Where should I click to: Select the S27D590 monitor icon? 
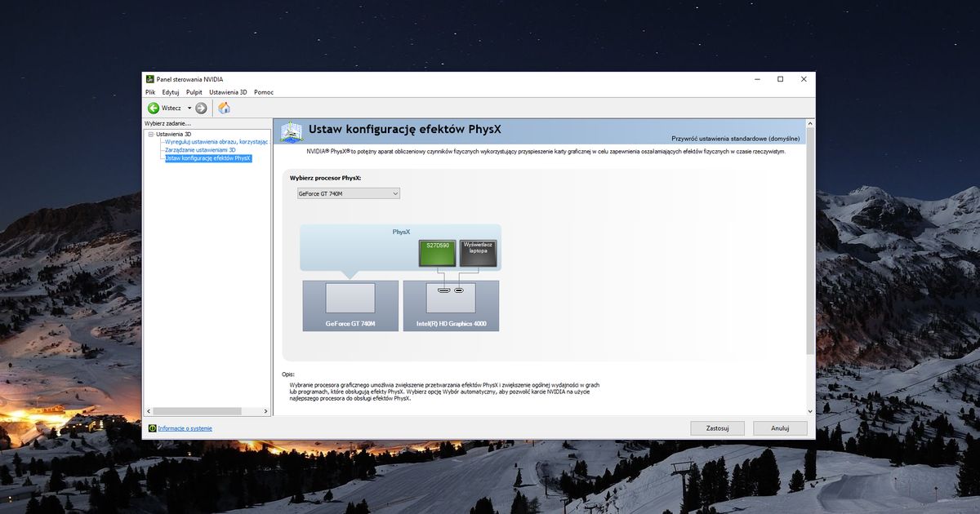(x=437, y=252)
